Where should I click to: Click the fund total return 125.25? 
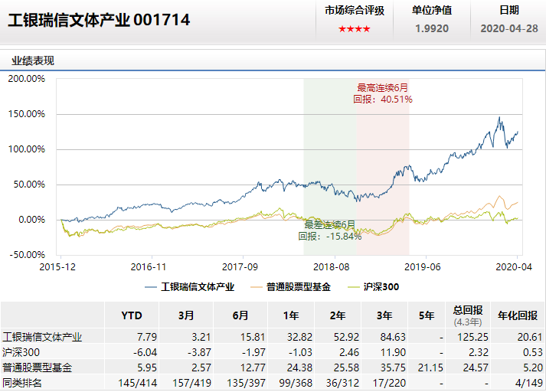473,337
